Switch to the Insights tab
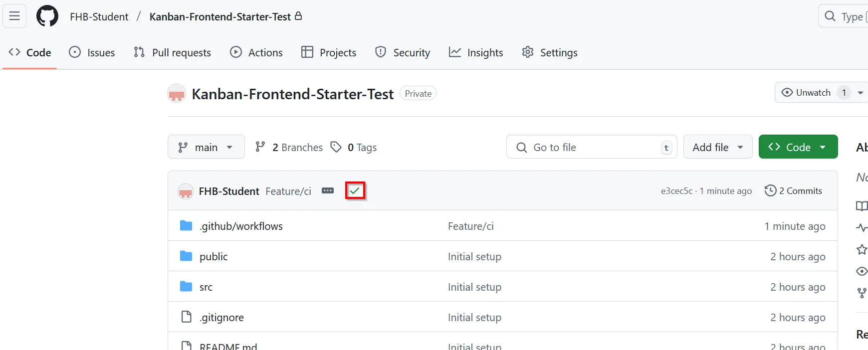Screen dimensions: 868x350 pyautogui.click(x=476, y=52)
